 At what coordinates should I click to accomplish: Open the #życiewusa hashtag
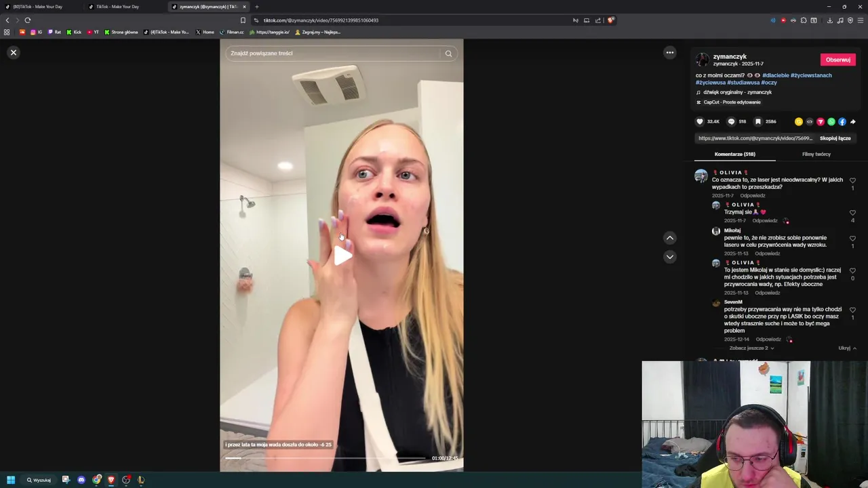click(711, 83)
